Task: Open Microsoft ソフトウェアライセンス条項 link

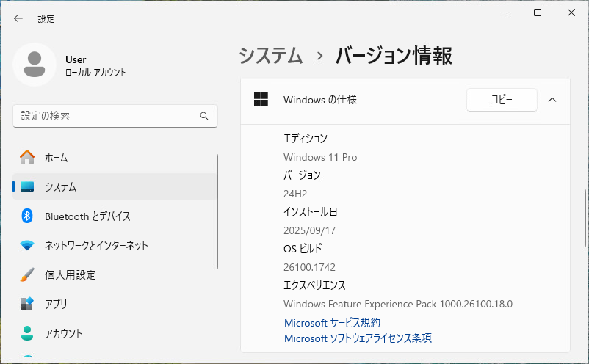Action: click(358, 338)
